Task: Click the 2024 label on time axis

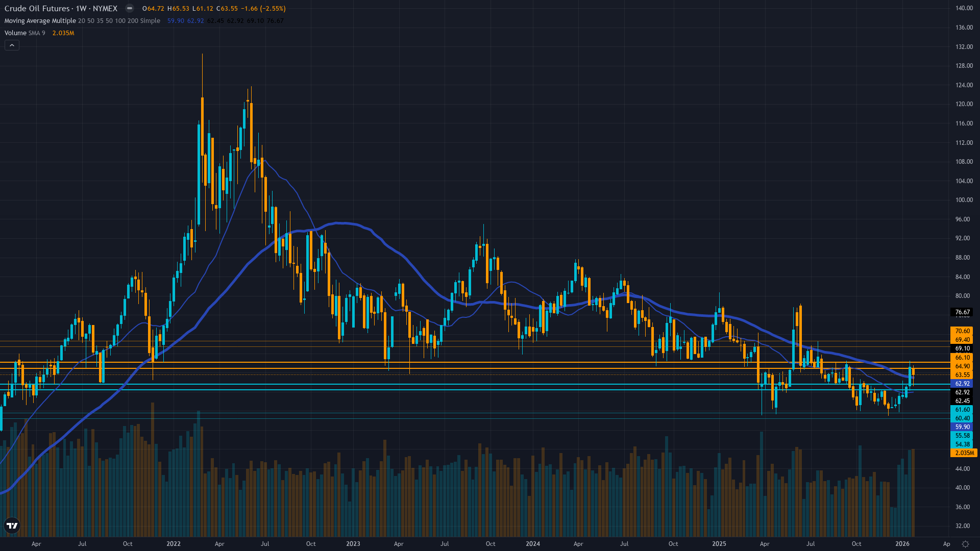Action: (x=533, y=544)
